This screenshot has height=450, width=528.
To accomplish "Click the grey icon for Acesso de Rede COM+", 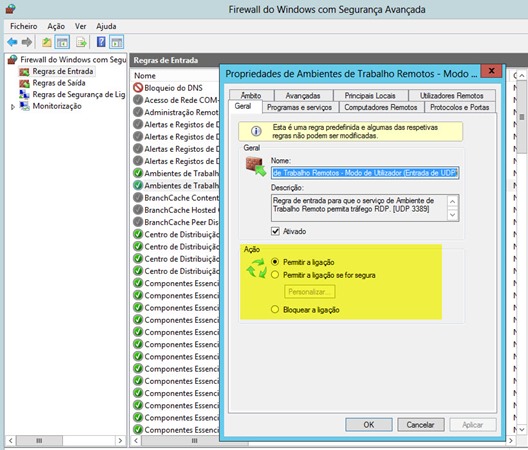I will tap(138, 100).
